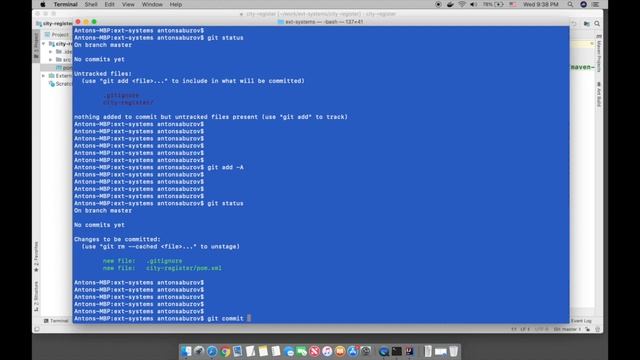This screenshot has height=360, width=640.
Task: Click the Wed 9:38 PM clock
Action: tap(541, 4)
